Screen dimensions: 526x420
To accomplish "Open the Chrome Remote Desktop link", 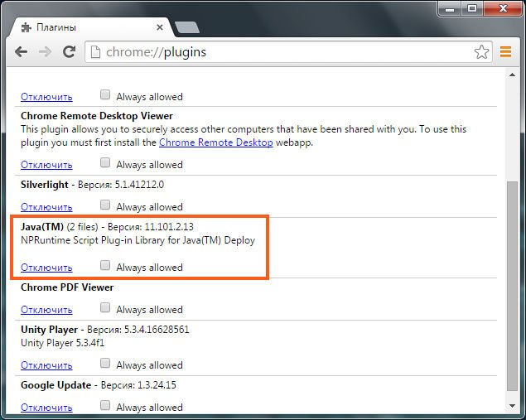I will tap(215, 142).
